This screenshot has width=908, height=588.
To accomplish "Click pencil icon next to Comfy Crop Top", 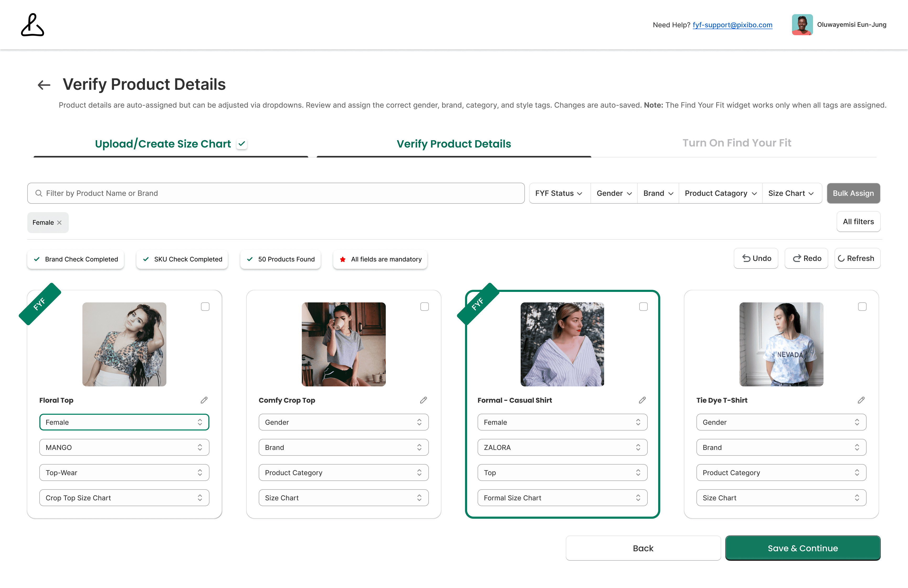I will [424, 400].
